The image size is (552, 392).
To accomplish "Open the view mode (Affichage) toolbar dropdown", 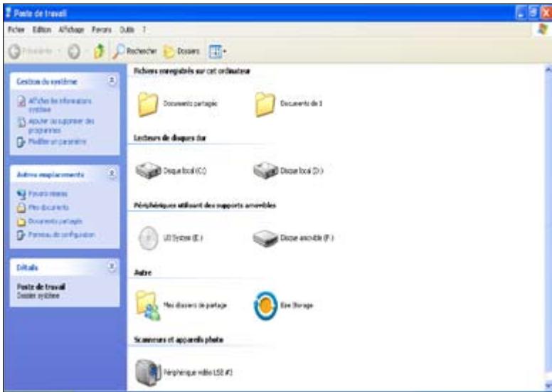I will [218, 52].
